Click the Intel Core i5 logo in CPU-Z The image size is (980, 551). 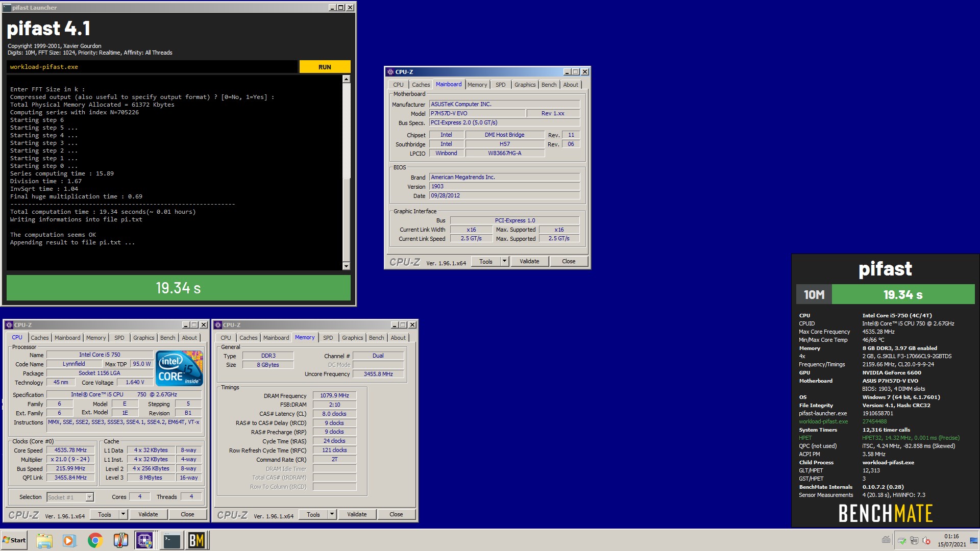tap(179, 368)
